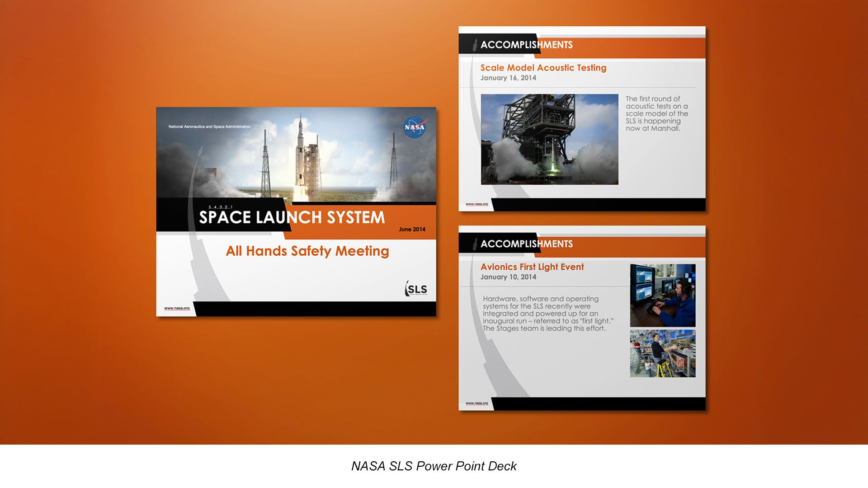Image resolution: width=868 pixels, height=488 pixels.
Task: Click the "SPACE LAUNCH SYSTEM" title text
Action: pyautogui.click(x=292, y=217)
